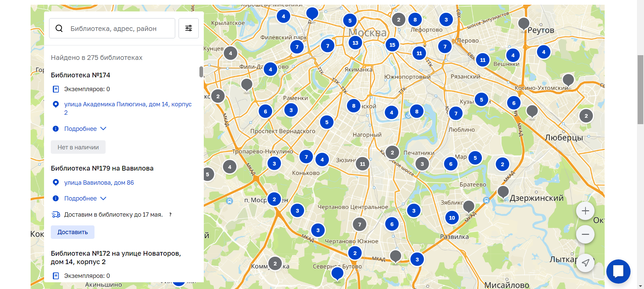Image resolution: width=644 pixels, height=289 pixels.
Task: Open cluster 7 below Филёвский парк
Action: [x=297, y=47]
